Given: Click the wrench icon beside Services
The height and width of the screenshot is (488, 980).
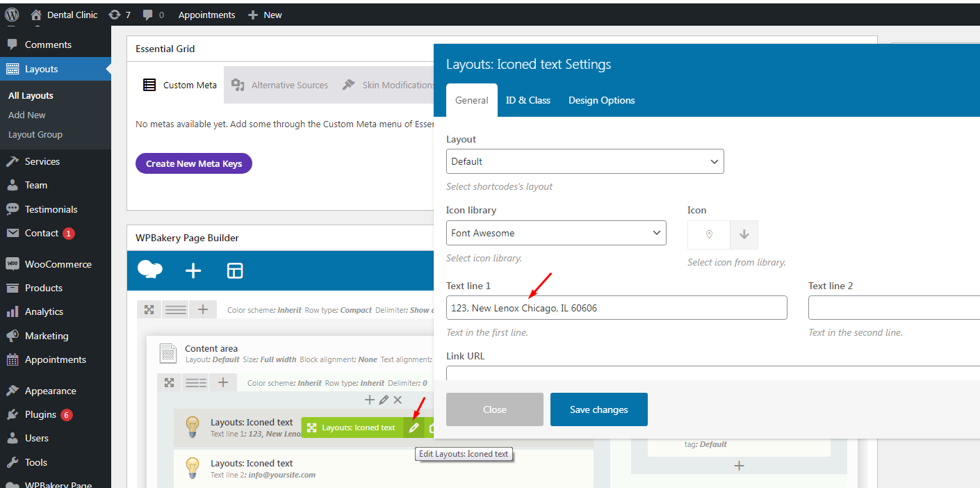Looking at the screenshot, I should tap(13, 161).
